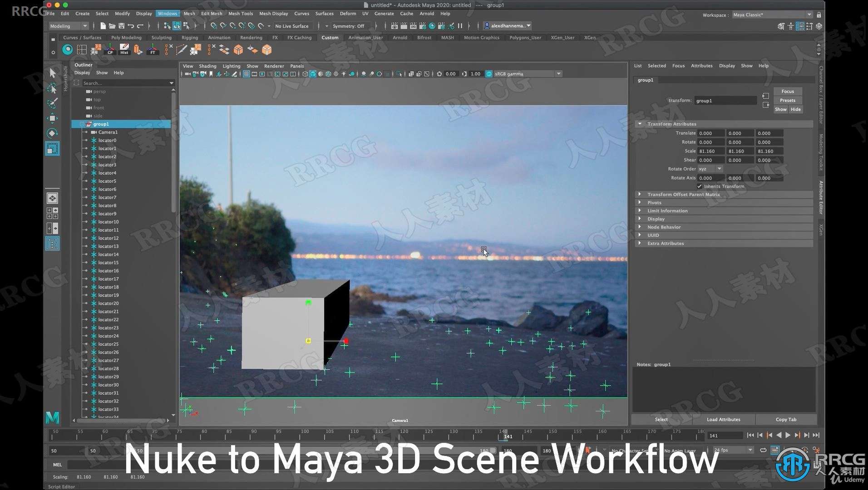
Task: Switch to the Rigging shelf tab
Action: pyautogui.click(x=189, y=38)
